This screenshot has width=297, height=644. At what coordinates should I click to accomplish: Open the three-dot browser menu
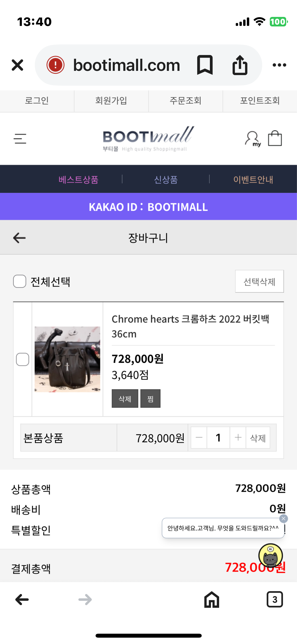[279, 65]
